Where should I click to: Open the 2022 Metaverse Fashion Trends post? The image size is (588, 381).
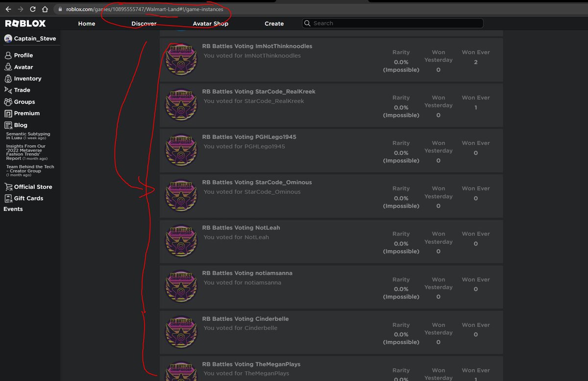coord(28,152)
